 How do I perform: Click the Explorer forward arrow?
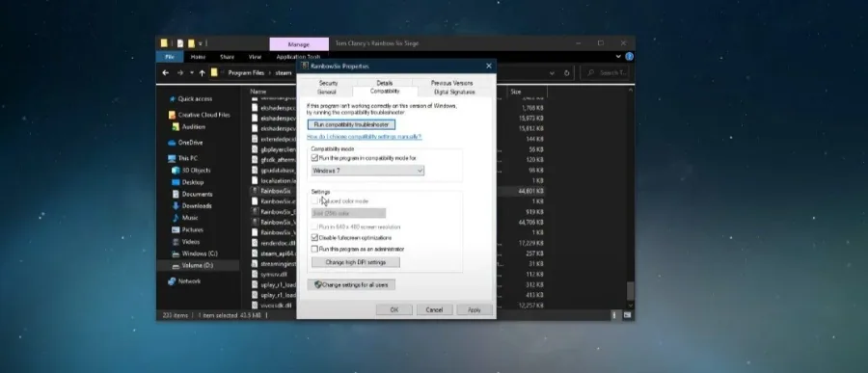click(x=180, y=72)
